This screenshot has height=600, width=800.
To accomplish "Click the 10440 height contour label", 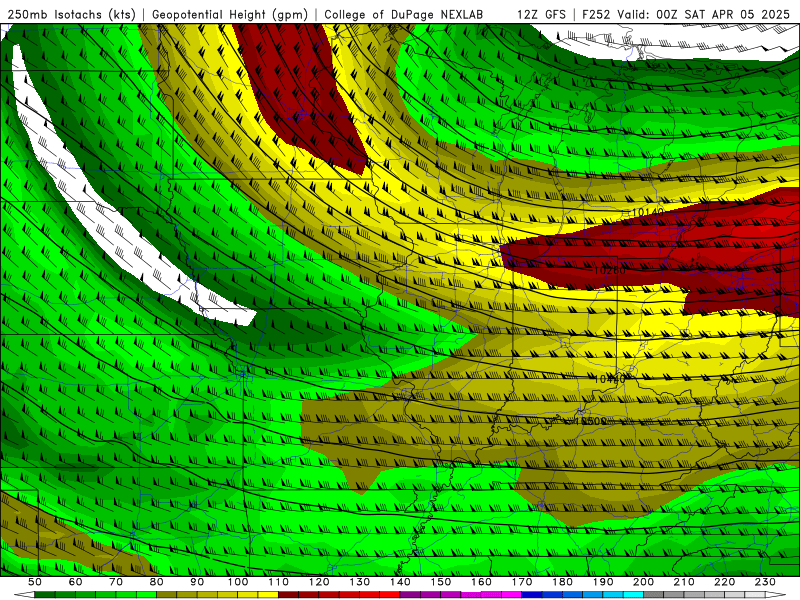I will (x=609, y=379).
